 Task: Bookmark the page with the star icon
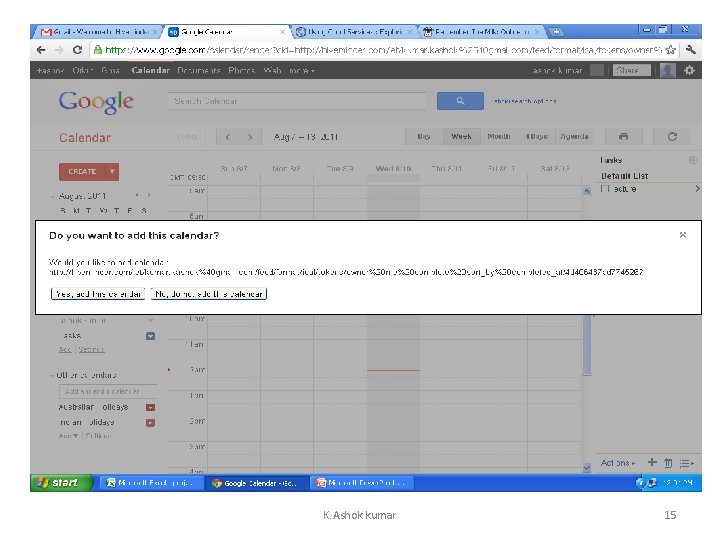(671, 50)
